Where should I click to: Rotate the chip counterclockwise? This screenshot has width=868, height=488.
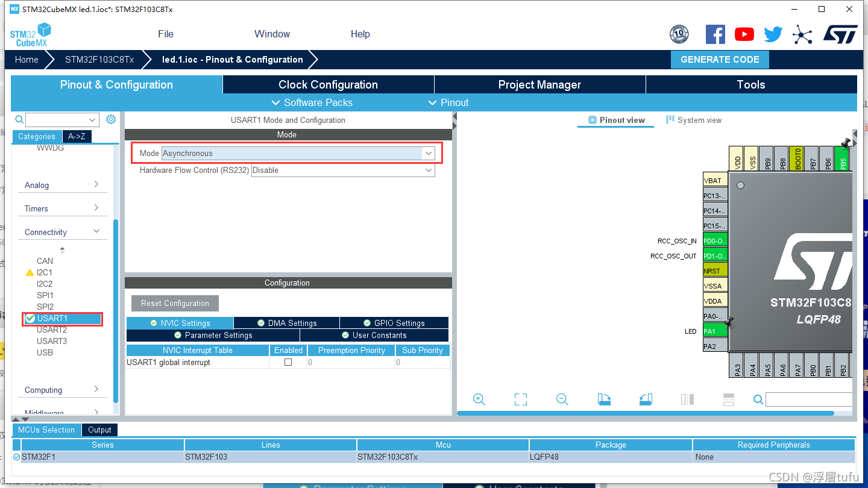coord(646,399)
